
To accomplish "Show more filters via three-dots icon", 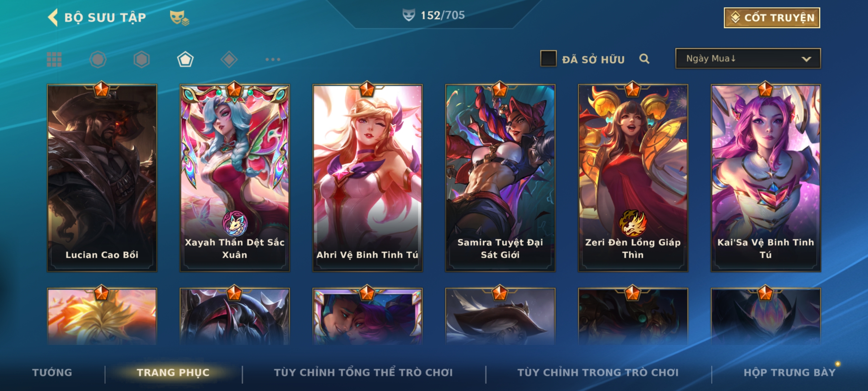I will [x=273, y=59].
